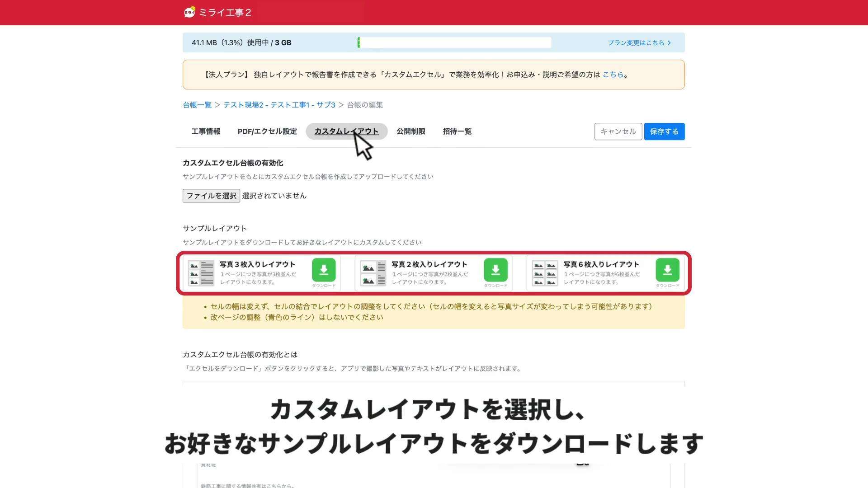Click the 保存する button
The width and height of the screenshot is (868, 488).
[x=664, y=131]
